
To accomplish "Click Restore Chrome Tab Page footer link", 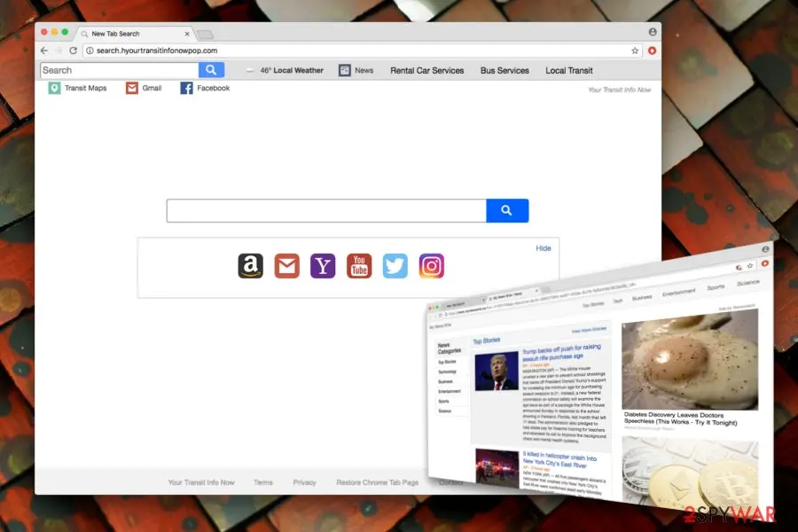I will point(377,482).
